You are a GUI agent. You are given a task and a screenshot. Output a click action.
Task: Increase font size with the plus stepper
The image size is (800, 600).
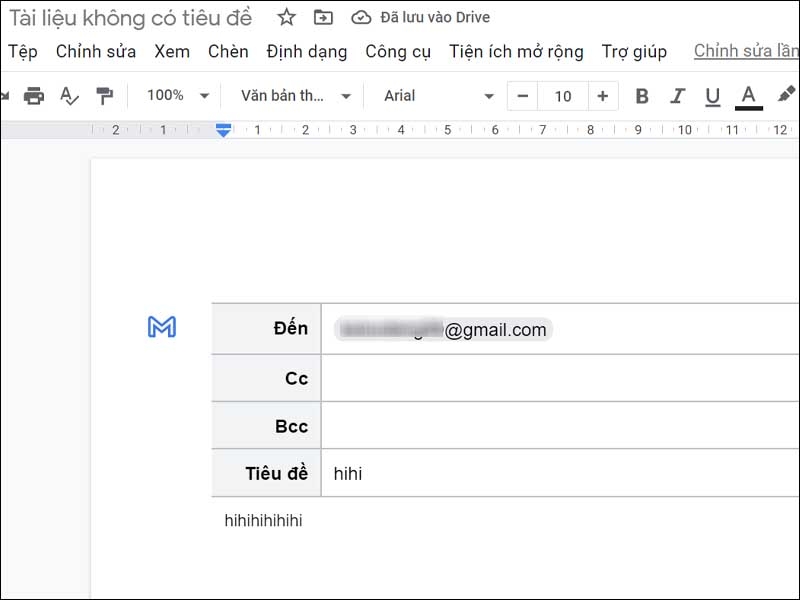601,96
